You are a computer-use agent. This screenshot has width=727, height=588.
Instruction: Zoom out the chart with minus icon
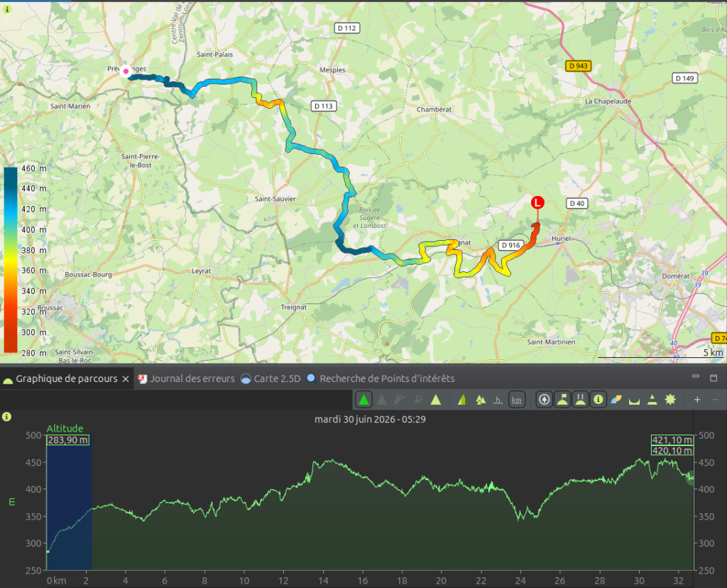[x=715, y=399]
